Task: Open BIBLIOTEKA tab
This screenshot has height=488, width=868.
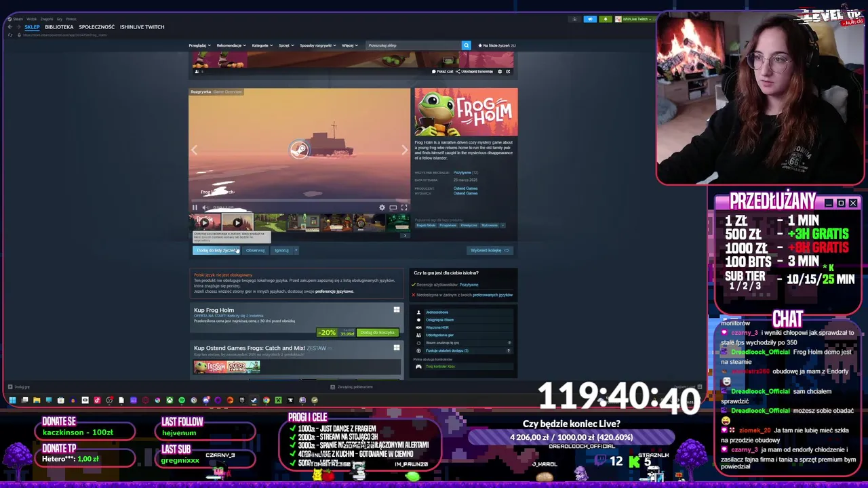Action: point(59,27)
